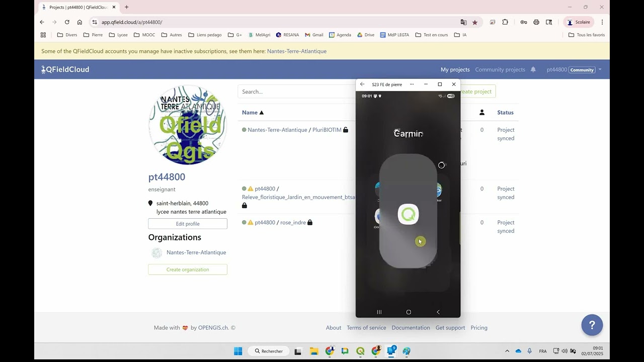The width and height of the screenshot is (644, 362).
Task: Open Agenda bookmark
Action: point(340,35)
